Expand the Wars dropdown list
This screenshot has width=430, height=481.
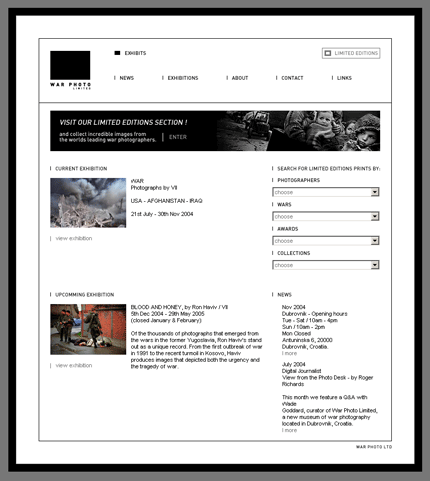point(375,216)
